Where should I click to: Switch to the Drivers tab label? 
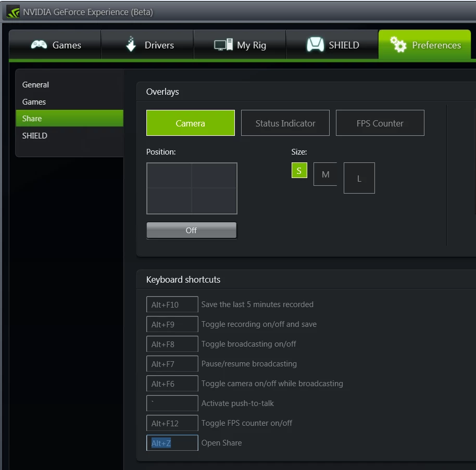159,45
